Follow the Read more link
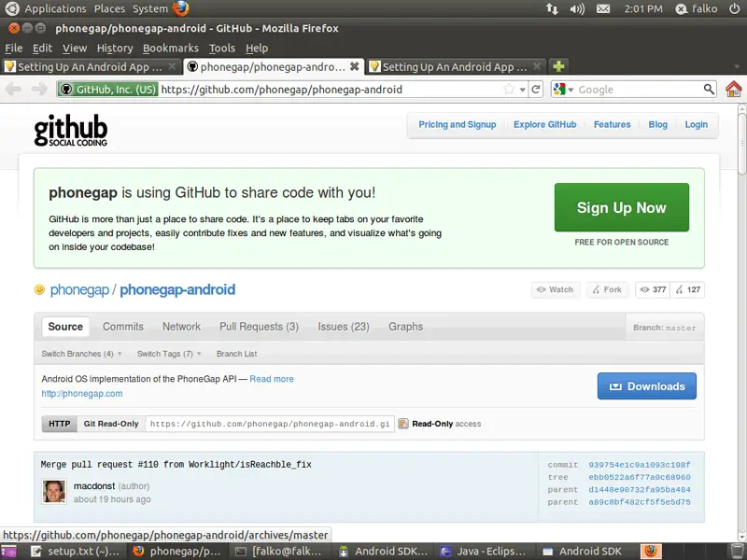The height and width of the screenshot is (560, 747). (272, 379)
